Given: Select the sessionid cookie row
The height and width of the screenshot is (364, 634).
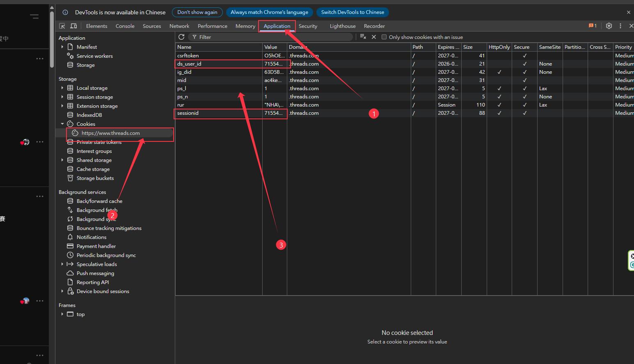Looking at the screenshot, I should tap(188, 113).
